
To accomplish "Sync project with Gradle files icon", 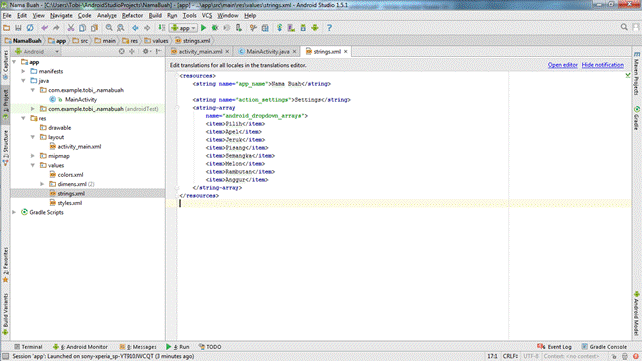I will (x=279, y=28).
